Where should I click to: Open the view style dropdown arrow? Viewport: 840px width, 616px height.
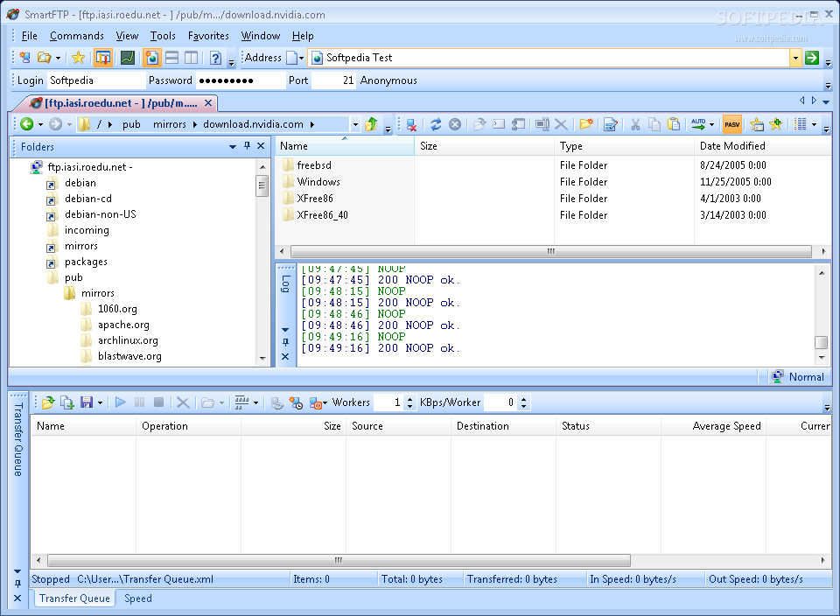click(x=815, y=124)
